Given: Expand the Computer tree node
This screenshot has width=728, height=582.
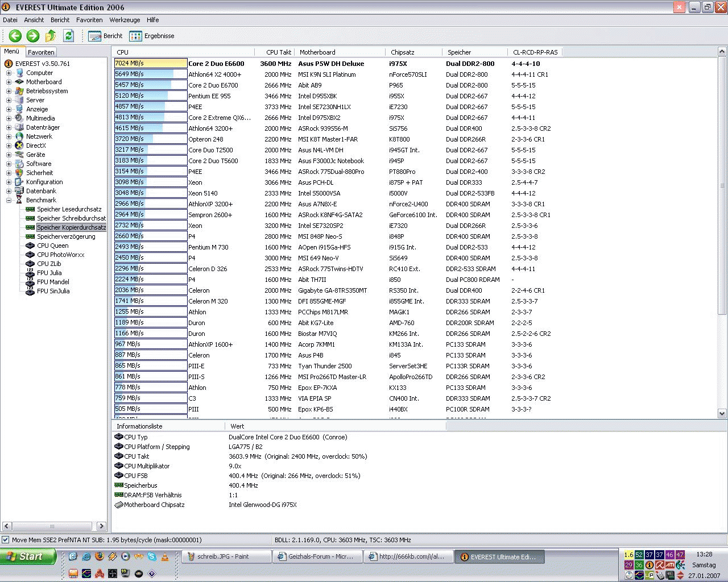Looking at the screenshot, I should (9, 73).
